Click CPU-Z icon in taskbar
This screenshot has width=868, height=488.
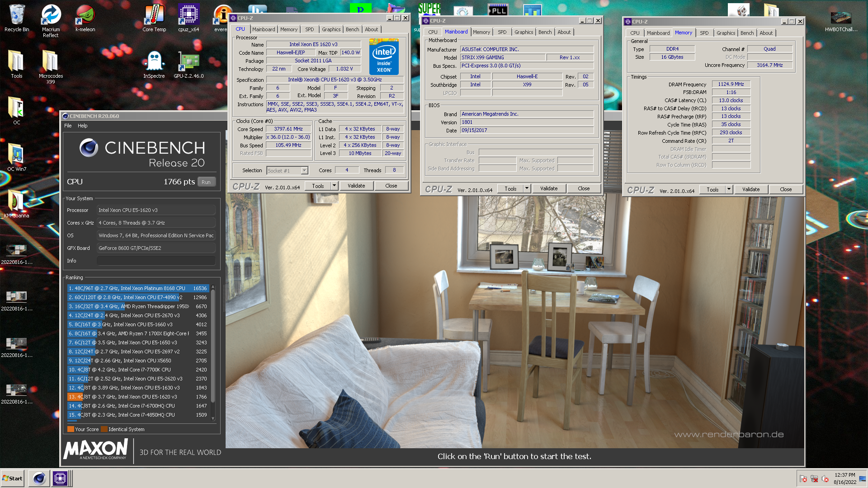pyautogui.click(x=60, y=478)
